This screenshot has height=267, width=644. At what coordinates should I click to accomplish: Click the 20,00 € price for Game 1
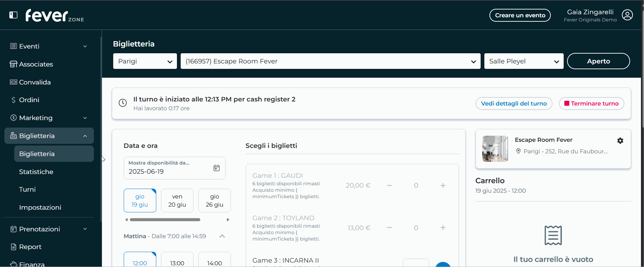click(358, 185)
